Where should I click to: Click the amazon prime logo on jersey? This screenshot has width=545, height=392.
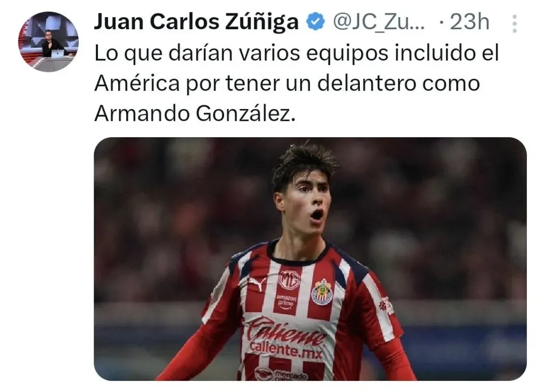point(286,302)
